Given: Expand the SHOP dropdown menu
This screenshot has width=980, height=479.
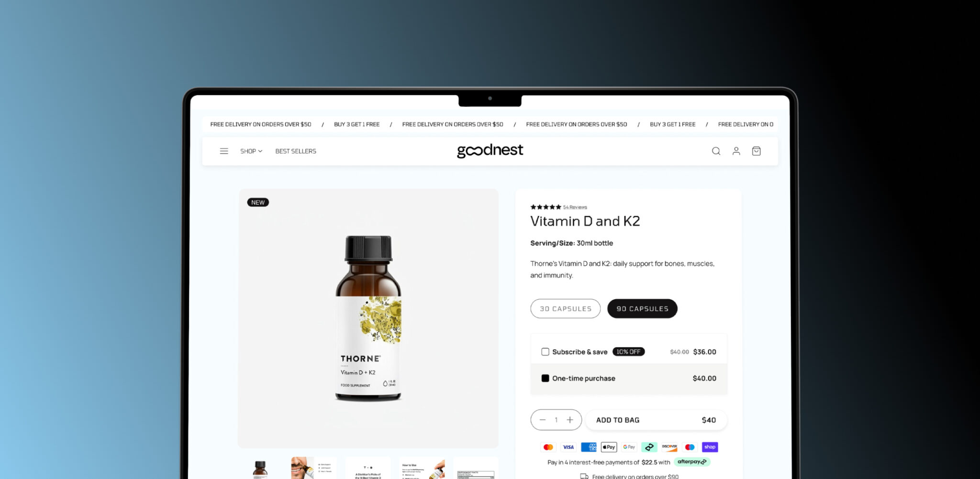Looking at the screenshot, I should pos(251,151).
